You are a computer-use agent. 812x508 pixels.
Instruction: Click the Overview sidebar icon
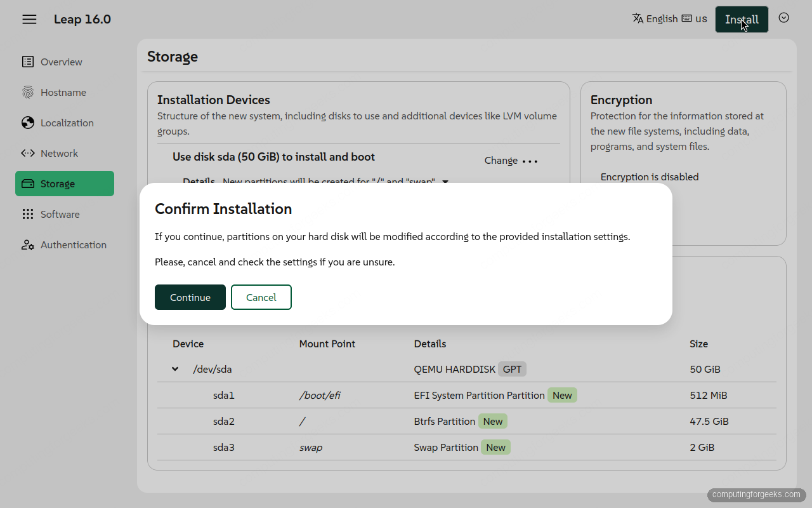(28, 62)
